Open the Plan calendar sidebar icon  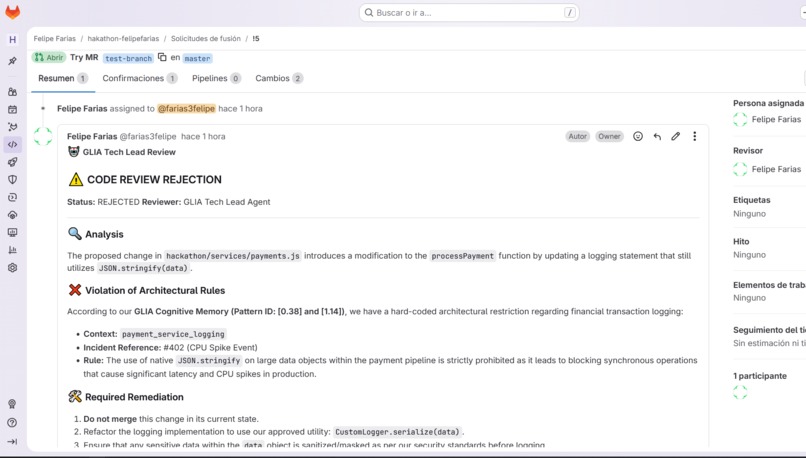[x=12, y=109]
